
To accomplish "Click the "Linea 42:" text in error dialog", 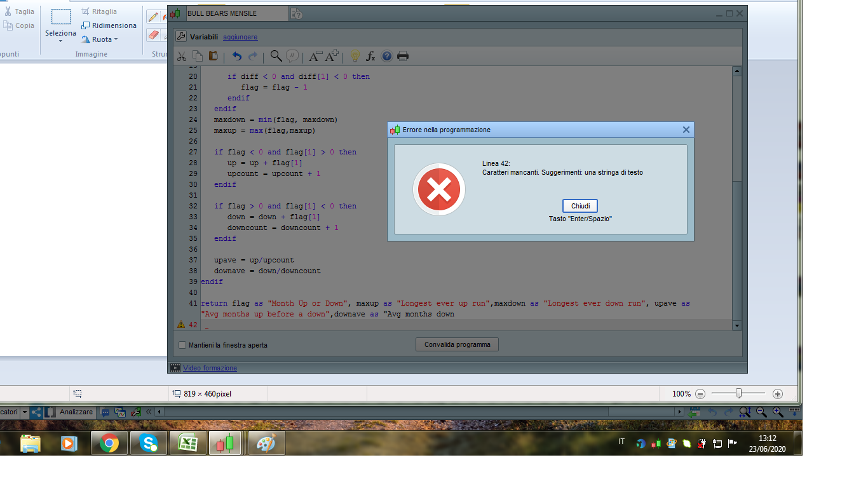I will point(496,163).
